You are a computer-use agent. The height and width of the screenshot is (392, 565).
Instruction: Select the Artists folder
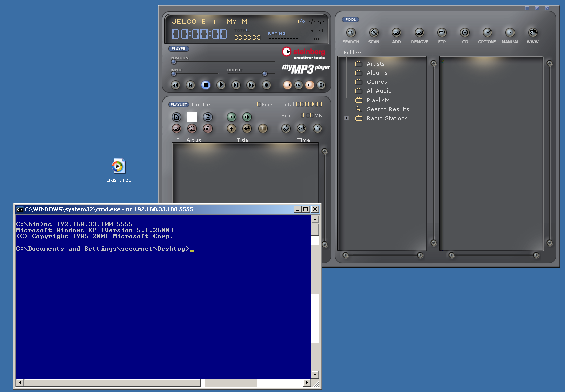pyautogui.click(x=376, y=64)
